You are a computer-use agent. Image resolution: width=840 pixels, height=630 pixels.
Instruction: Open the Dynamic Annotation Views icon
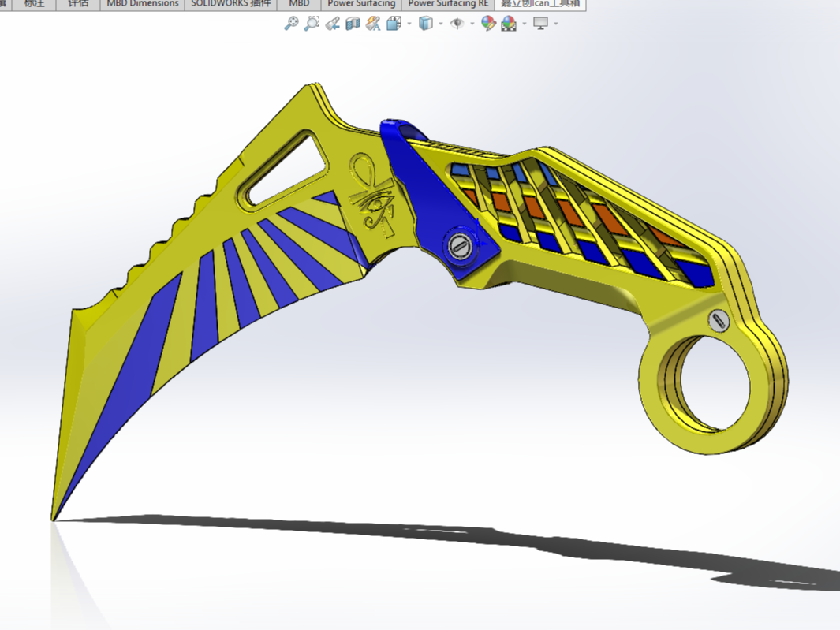(373, 24)
